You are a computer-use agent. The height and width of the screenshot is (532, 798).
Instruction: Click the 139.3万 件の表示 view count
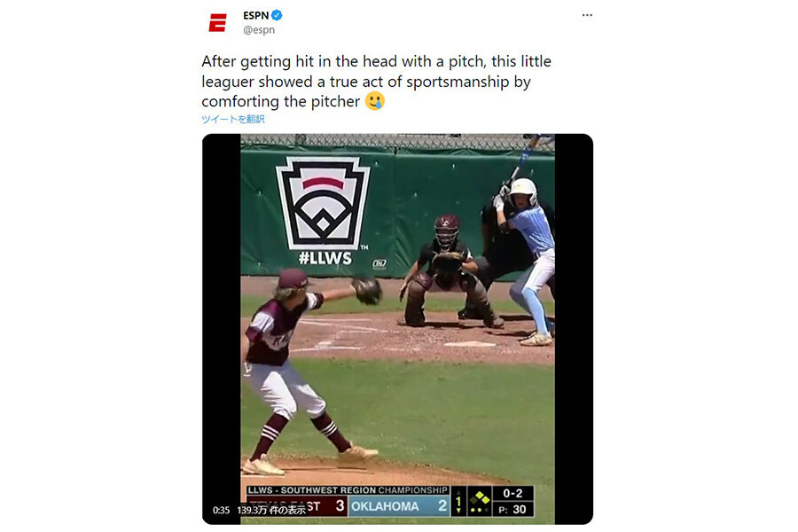tap(272, 510)
